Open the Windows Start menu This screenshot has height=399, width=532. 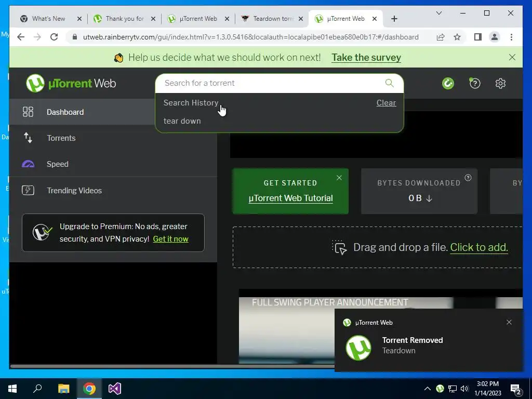(12, 389)
